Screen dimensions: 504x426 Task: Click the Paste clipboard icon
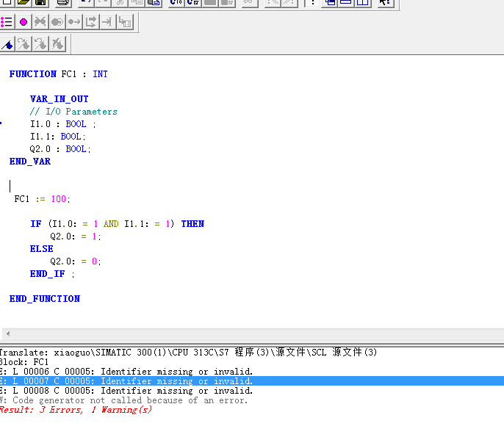point(154,2)
